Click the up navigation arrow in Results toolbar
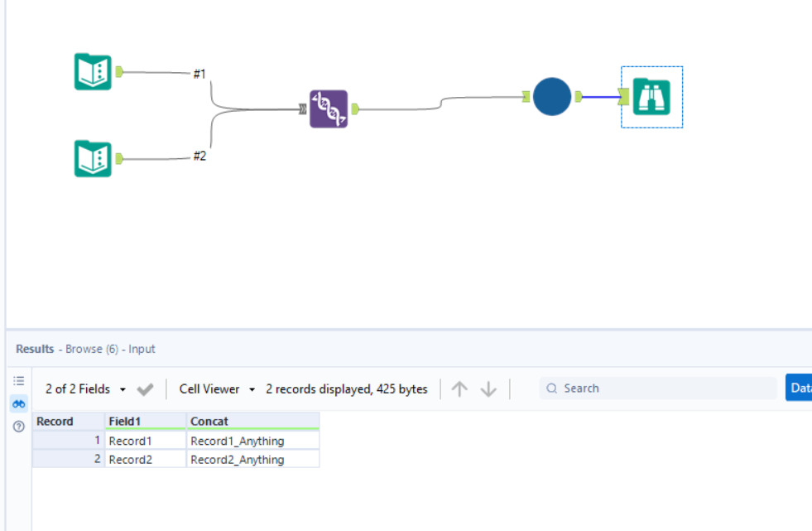 [460, 388]
